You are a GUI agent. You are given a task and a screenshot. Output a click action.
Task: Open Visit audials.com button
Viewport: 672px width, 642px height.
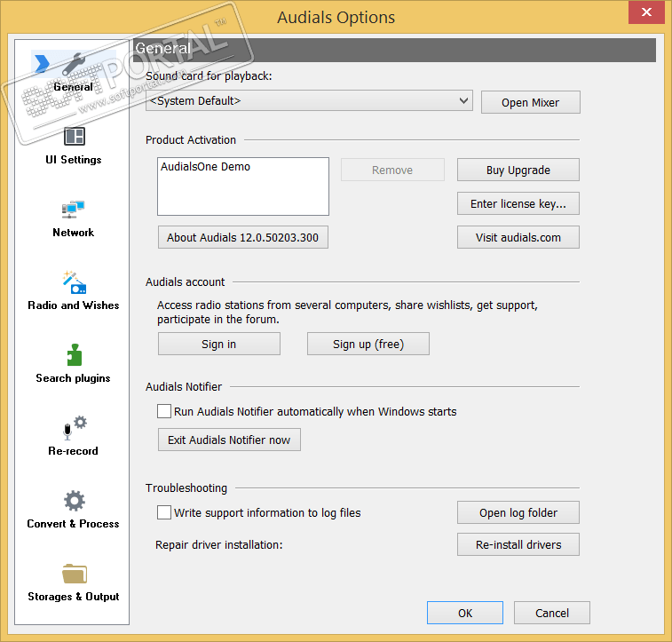[x=518, y=237]
